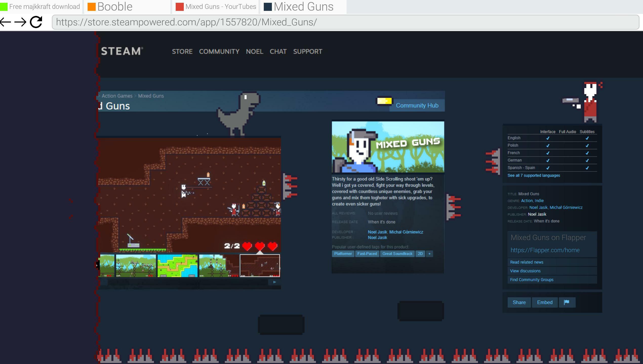This screenshot has height=364, width=643.
Task: Click the Share icon for Mixed Guns
Action: (519, 302)
